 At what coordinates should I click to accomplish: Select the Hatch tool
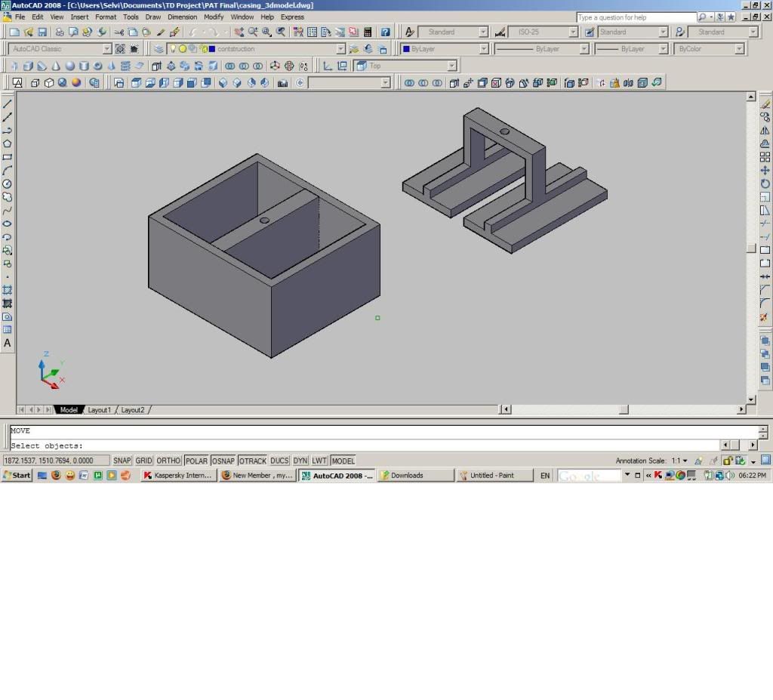(8, 290)
